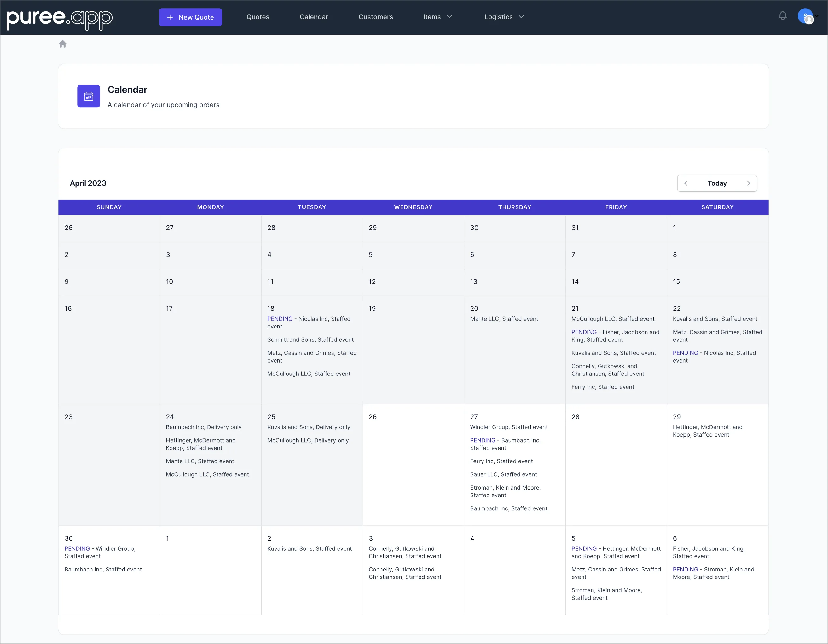
Task: Open the PENDING Baumbach Inc event on April 27
Action: click(x=505, y=444)
